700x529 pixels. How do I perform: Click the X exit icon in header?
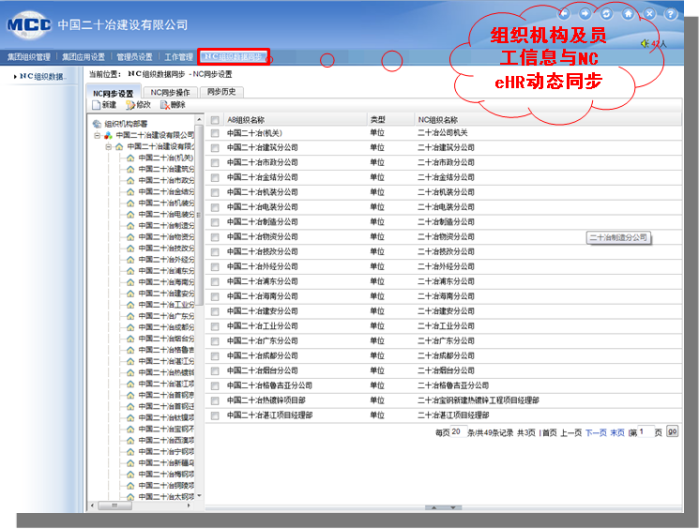pos(649,14)
